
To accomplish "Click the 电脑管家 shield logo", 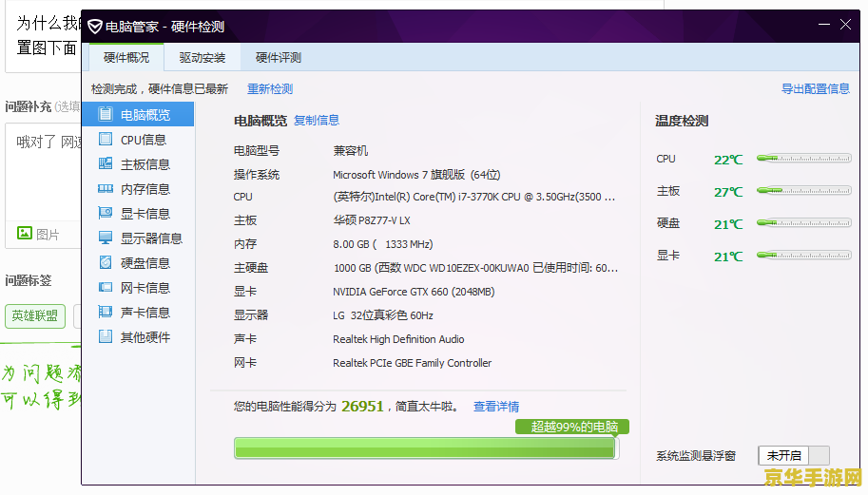I will click(95, 26).
